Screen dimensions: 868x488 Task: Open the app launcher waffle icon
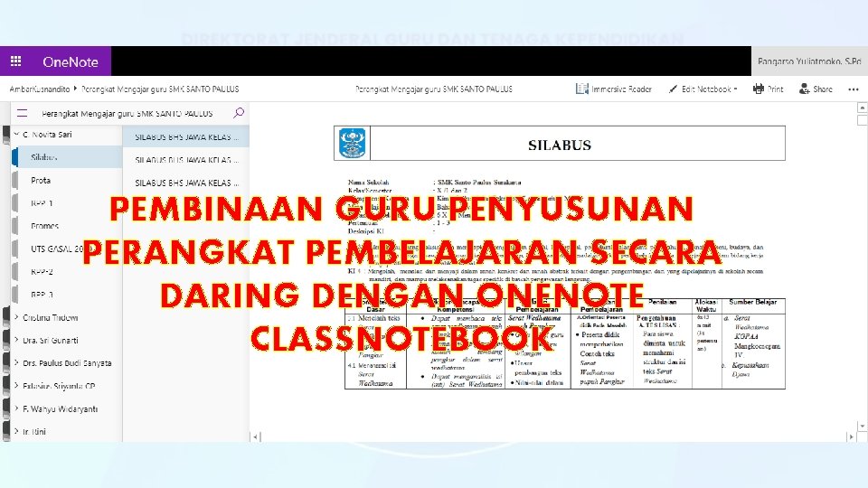pyautogui.click(x=16, y=61)
